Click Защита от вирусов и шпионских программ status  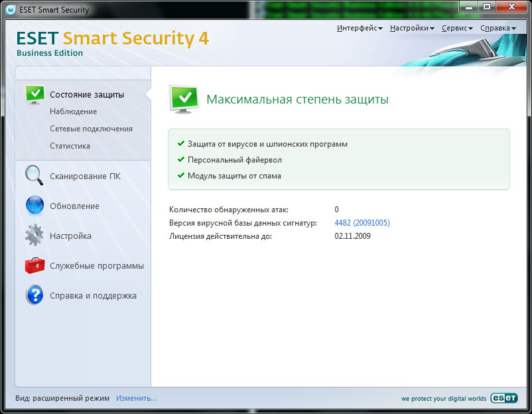pos(267,144)
